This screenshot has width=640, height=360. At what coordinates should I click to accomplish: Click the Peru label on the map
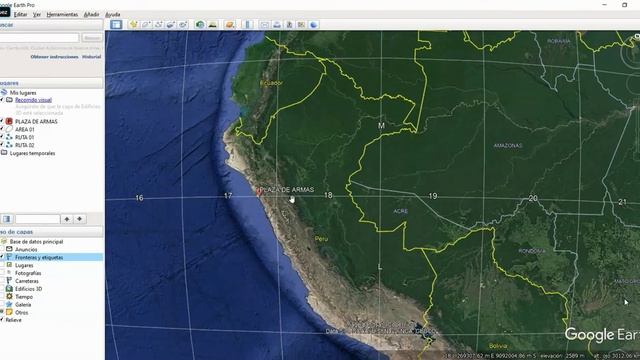pos(321,239)
